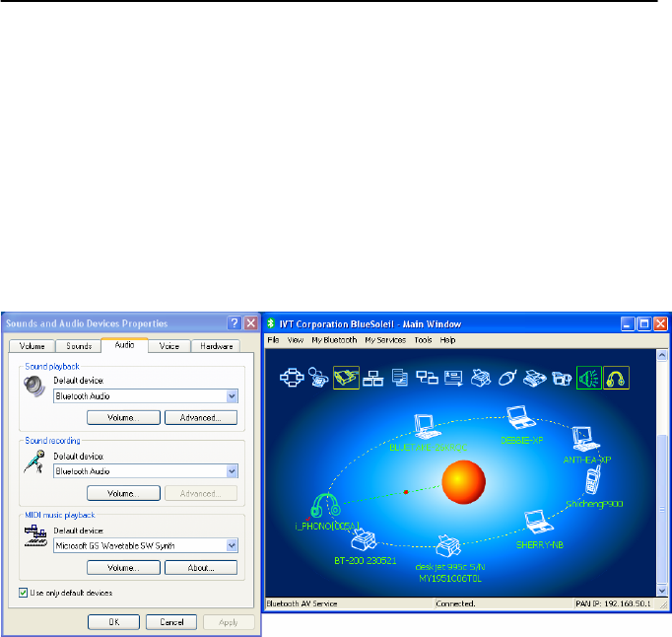The height and width of the screenshot is (637, 672).
Task: Click Cancel in Sounds and Audio Devices
Action: pyautogui.click(x=171, y=622)
